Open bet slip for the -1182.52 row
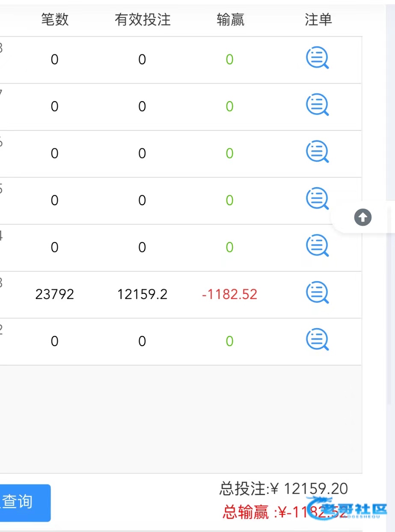 [x=317, y=293]
